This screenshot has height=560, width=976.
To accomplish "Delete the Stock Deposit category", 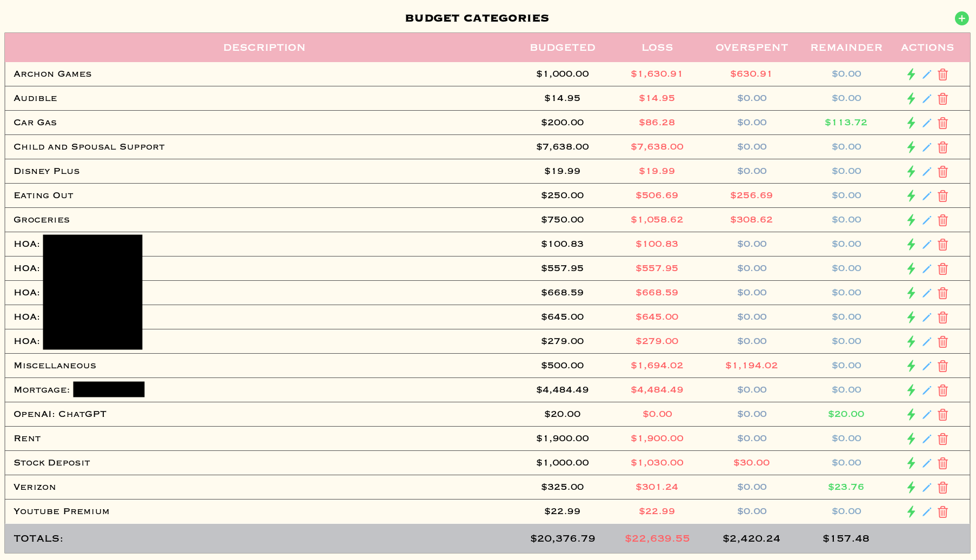I will (943, 463).
